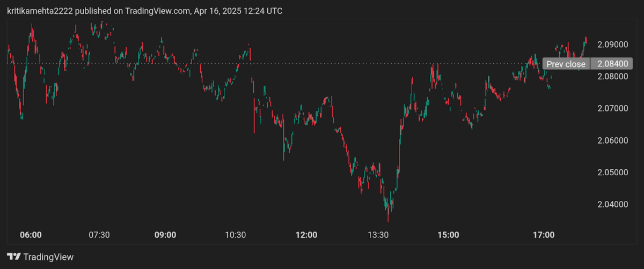Click the TradingView wordmark text
This screenshot has width=644, height=269.
(49, 257)
